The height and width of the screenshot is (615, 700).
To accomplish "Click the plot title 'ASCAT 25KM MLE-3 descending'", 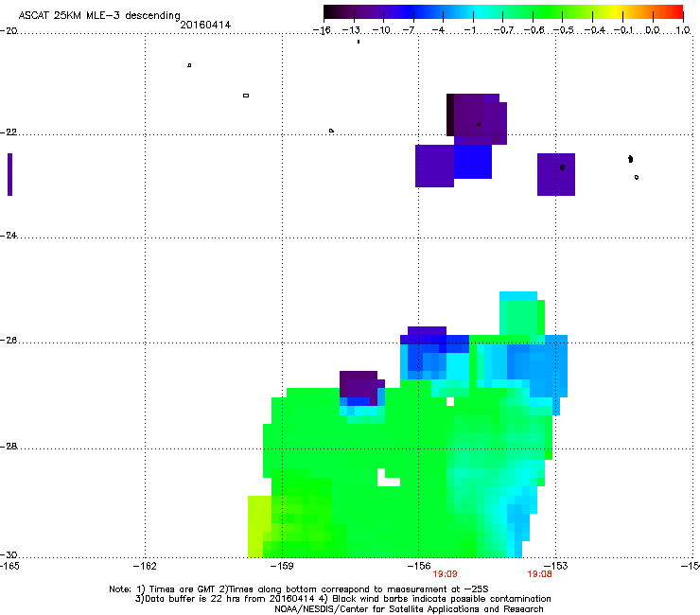I will coord(99,15).
